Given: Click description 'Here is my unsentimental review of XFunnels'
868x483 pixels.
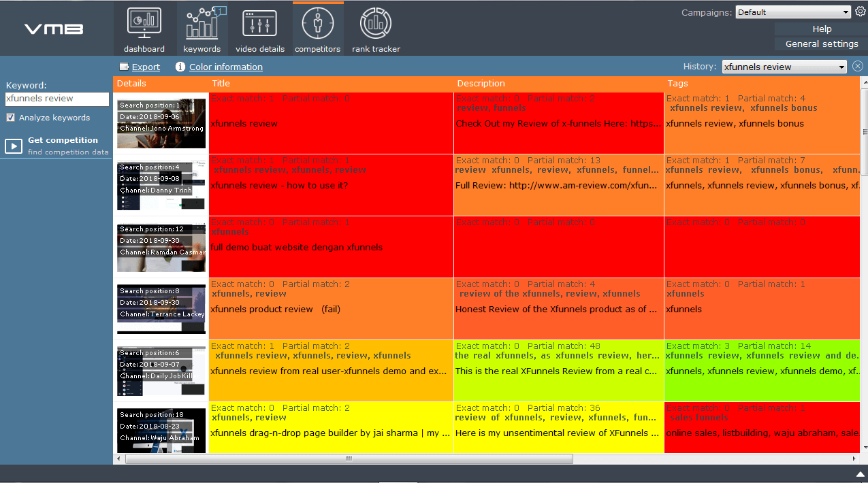Looking at the screenshot, I should pos(558,433).
